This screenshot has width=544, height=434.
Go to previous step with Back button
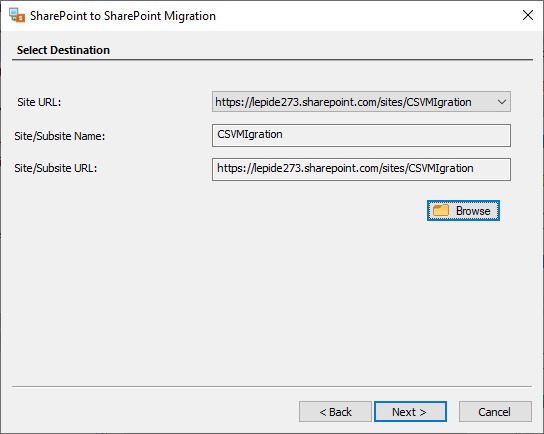[x=335, y=412]
